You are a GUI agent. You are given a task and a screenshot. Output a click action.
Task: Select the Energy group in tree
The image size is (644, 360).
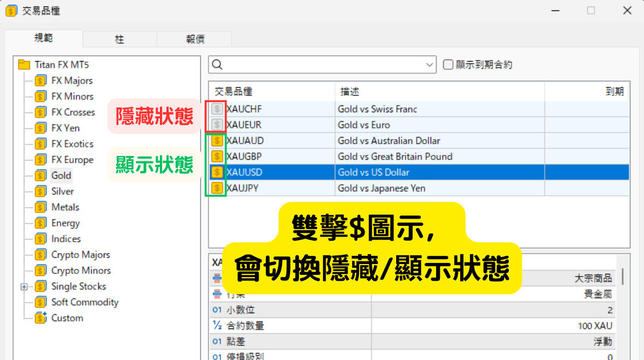(65, 223)
